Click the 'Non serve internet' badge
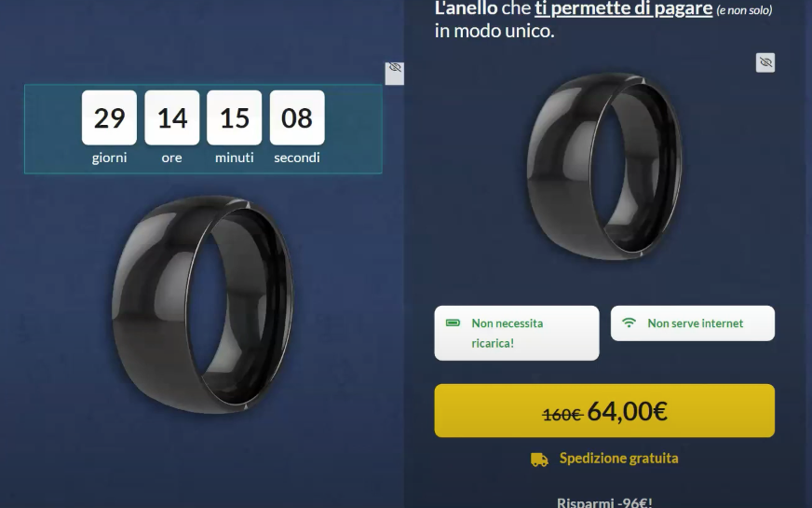 (x=693, y=323)
